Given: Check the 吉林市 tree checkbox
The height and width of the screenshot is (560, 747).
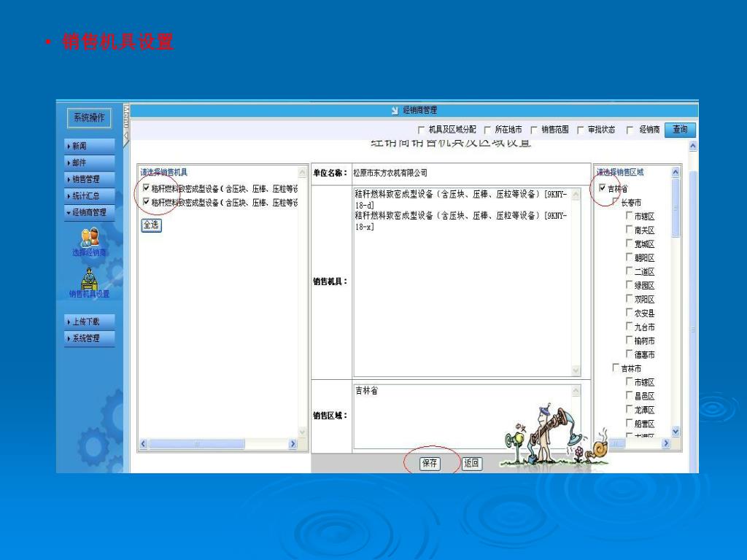Looking at the screenshot, I should click(x=616, y=367).
